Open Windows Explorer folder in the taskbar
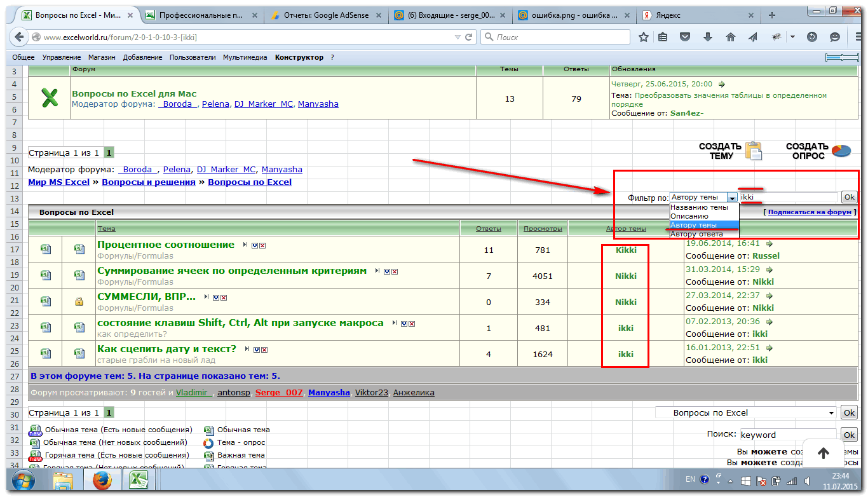The image size is (868, 497). 63,480
